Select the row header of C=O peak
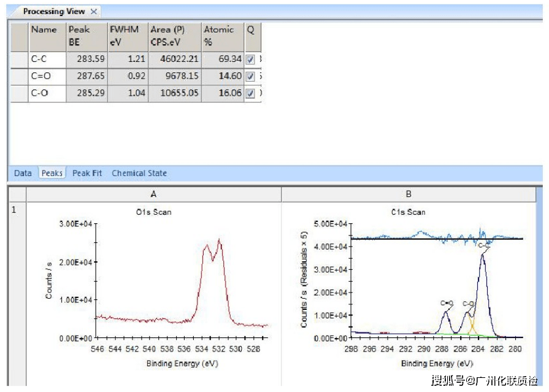 [x=19, y=76]
